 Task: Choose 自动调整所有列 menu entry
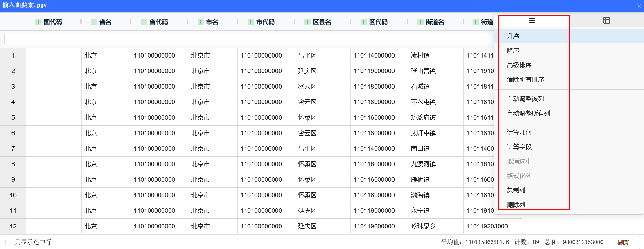[x=528, y=113]
